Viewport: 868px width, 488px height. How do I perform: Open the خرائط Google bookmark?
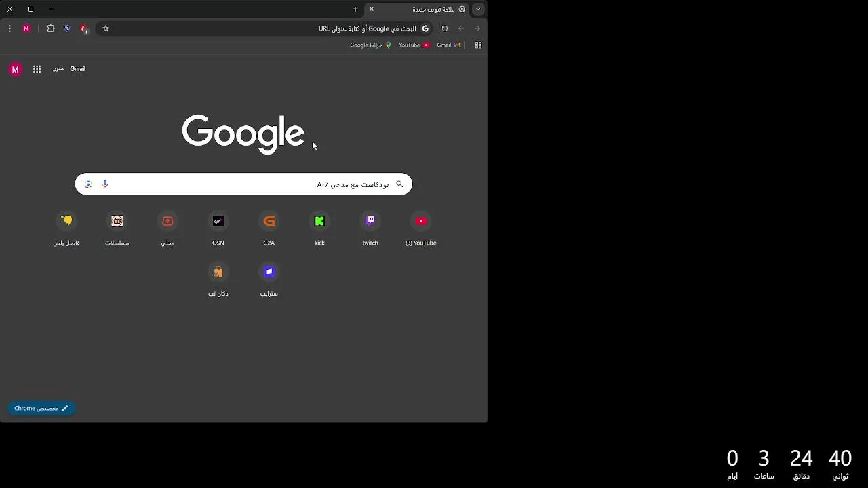pyautogui.click(x=371, y=45)
